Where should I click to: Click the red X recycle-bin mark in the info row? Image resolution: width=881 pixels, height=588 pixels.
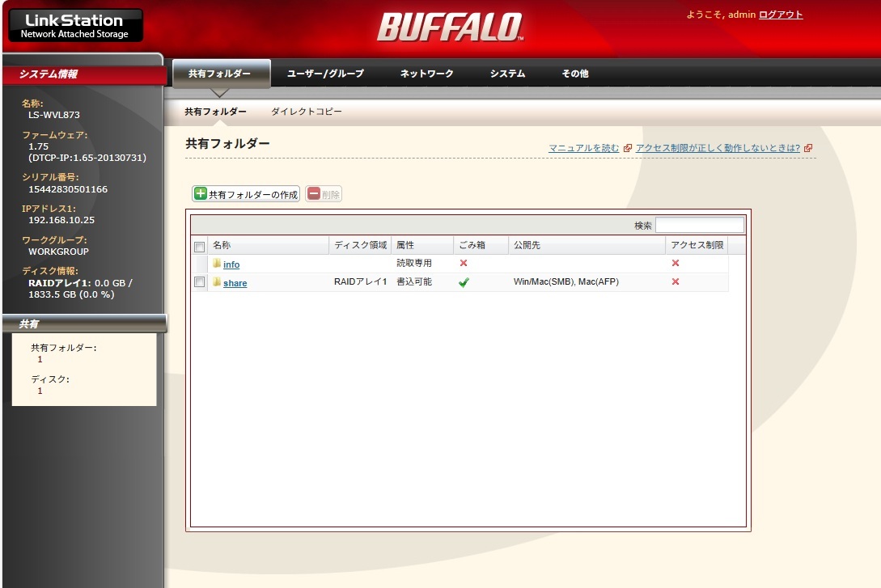pyautogui.click(x=464, y=263)
